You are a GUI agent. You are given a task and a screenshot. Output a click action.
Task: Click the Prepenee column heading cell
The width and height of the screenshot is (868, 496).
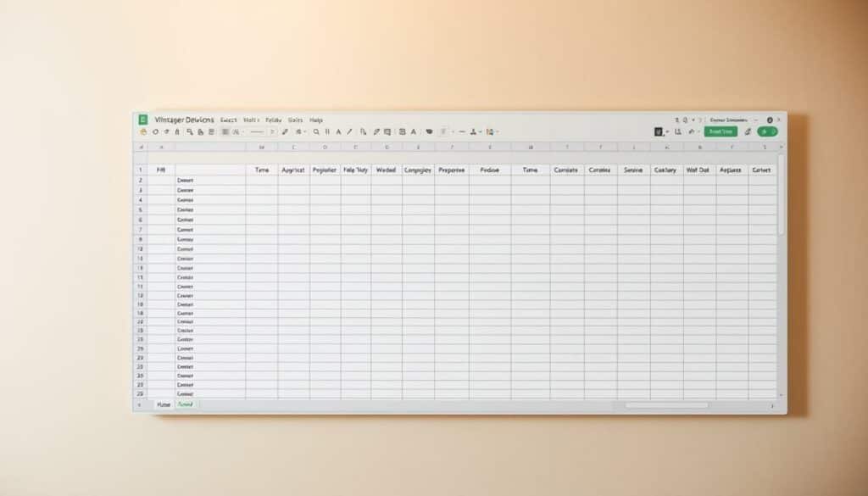point(452,170)
